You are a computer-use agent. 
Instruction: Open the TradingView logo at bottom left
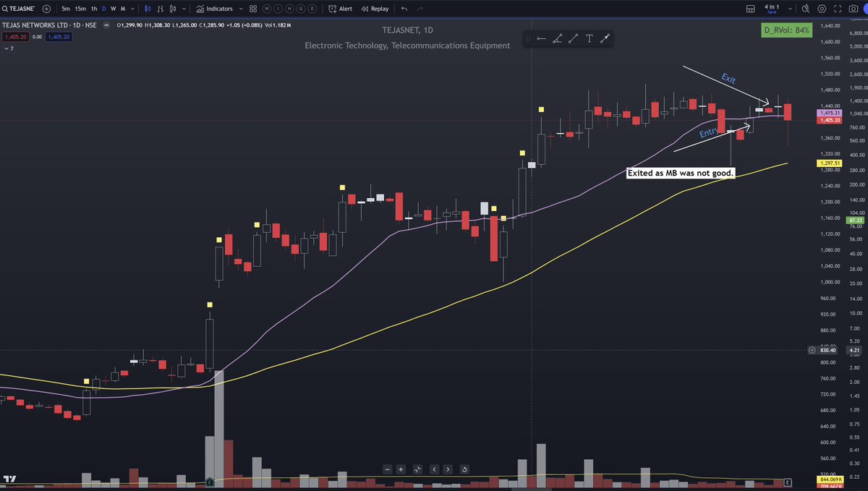point(10,479)
